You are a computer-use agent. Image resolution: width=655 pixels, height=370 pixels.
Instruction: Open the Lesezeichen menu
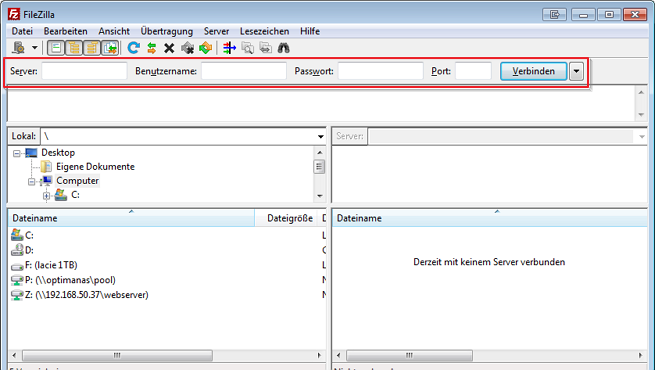(x=264, y=31)
